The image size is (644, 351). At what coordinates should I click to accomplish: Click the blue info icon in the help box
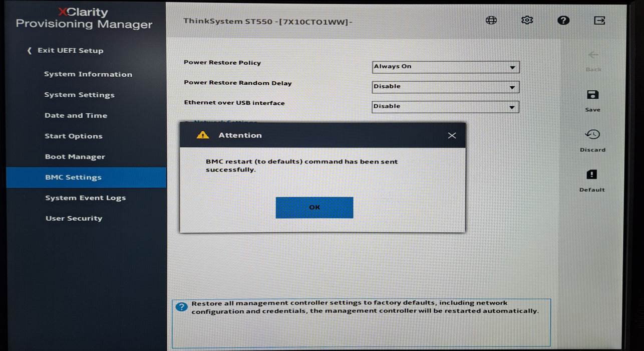182,307
